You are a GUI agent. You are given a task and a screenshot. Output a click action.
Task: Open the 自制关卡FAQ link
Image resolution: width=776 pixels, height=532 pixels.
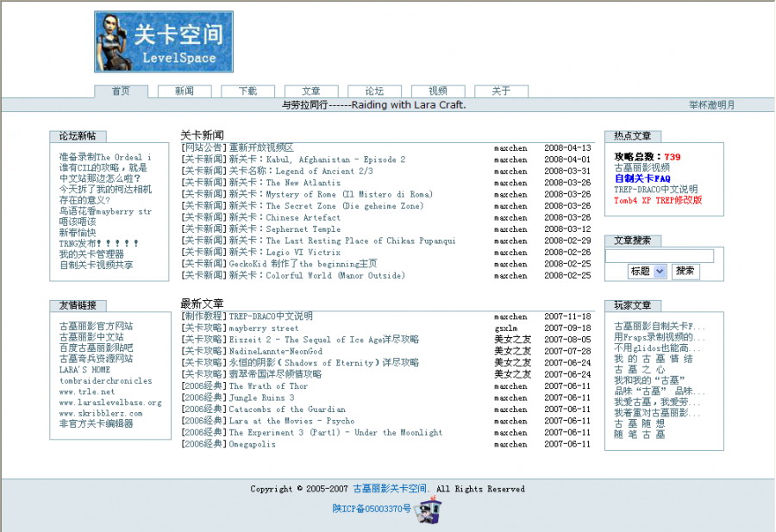(x=642, y=178)
